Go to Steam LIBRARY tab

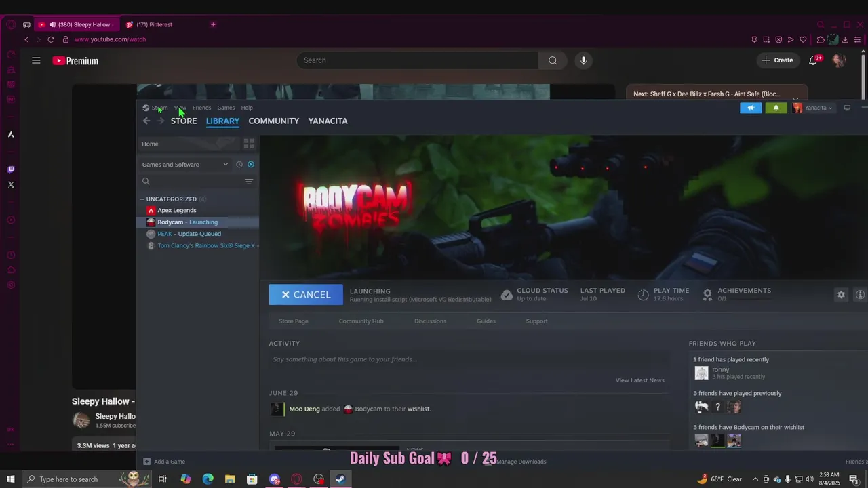coord(222,121)
